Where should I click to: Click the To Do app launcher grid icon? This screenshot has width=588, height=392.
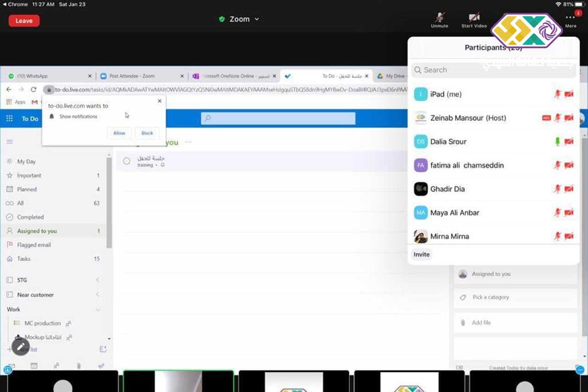pos(10,119)
